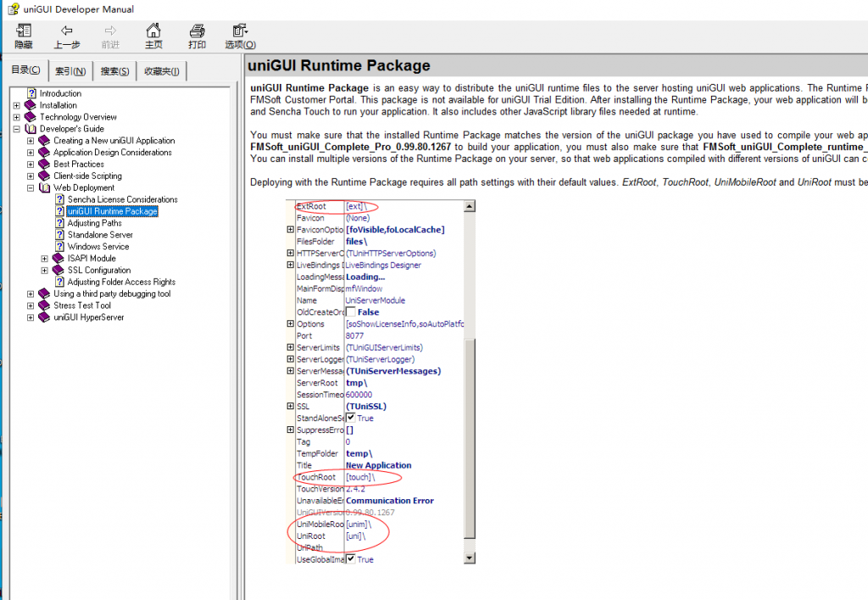Open the Options (选项) toolbar icon
The width and height of the screenshot is (868, 600).
240,31
